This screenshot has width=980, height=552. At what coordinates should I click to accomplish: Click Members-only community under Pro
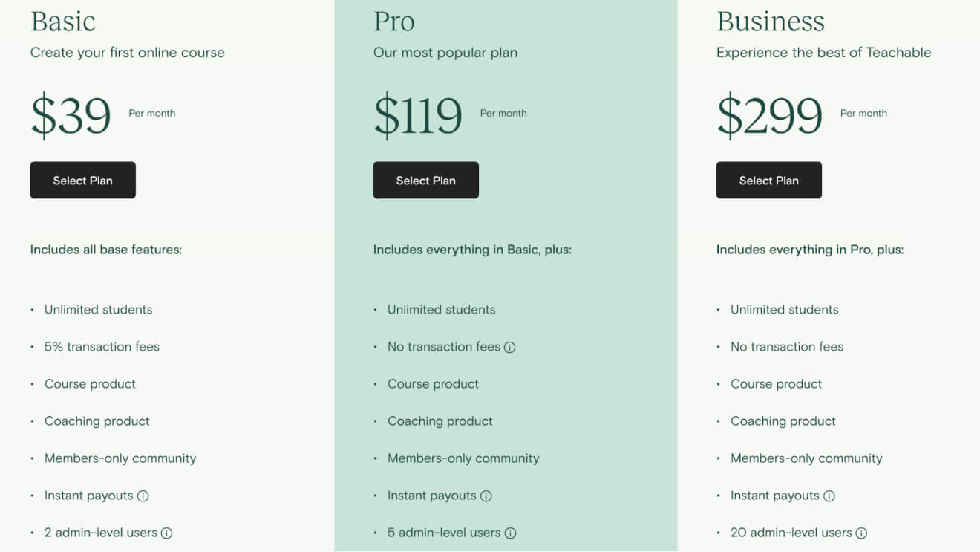pos(463,458)
